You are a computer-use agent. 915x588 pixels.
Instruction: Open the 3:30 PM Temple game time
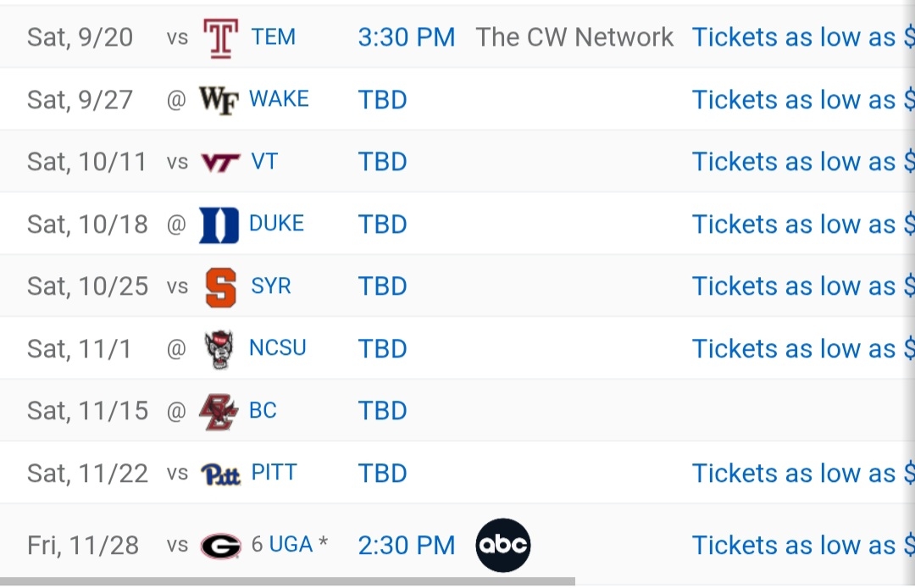[x=407, y=37]
